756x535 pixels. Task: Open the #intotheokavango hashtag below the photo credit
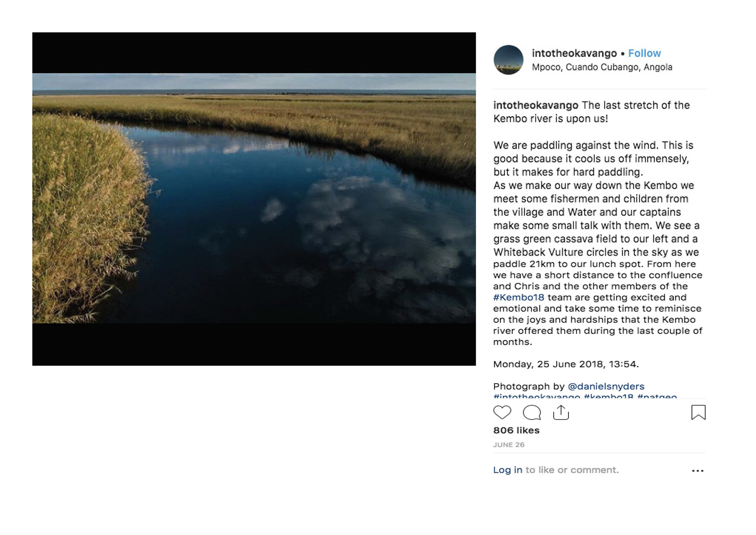[x=536, y=396]
